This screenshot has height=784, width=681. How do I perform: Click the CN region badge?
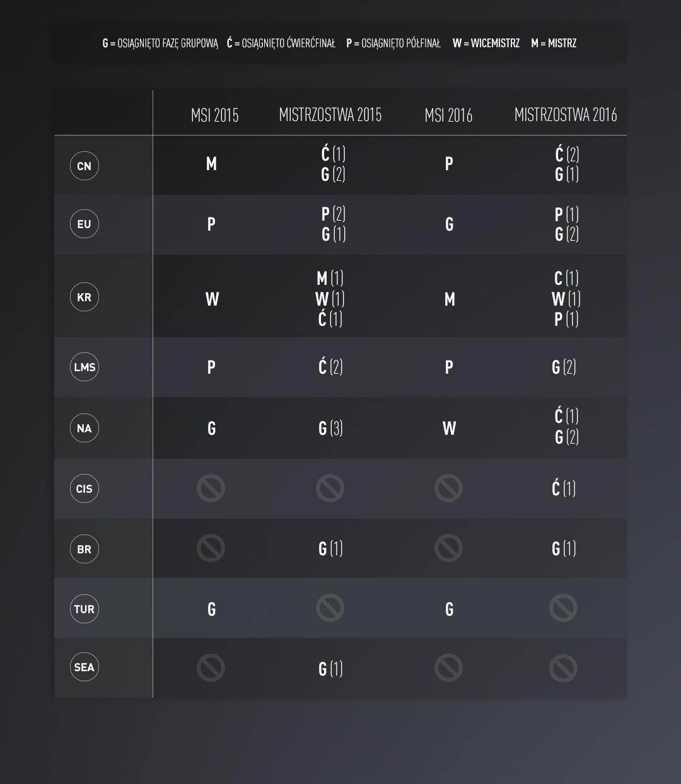(84, 166)
